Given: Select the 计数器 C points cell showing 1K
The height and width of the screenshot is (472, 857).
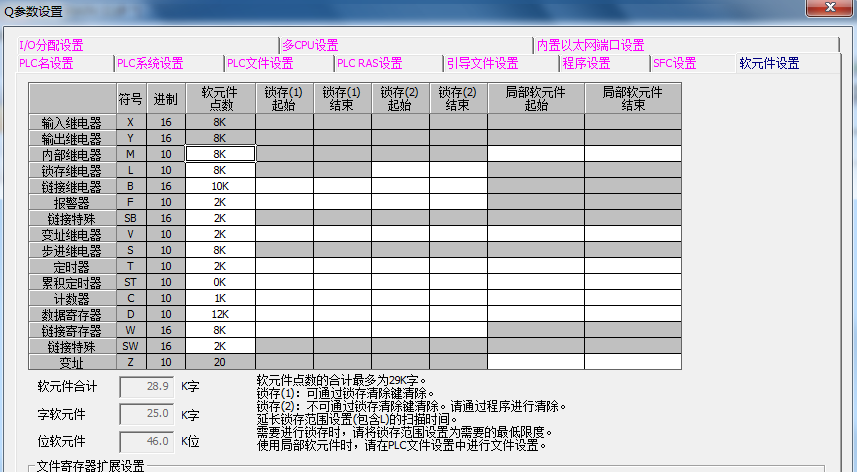Looking at the screenshot, I should (220, 298).
